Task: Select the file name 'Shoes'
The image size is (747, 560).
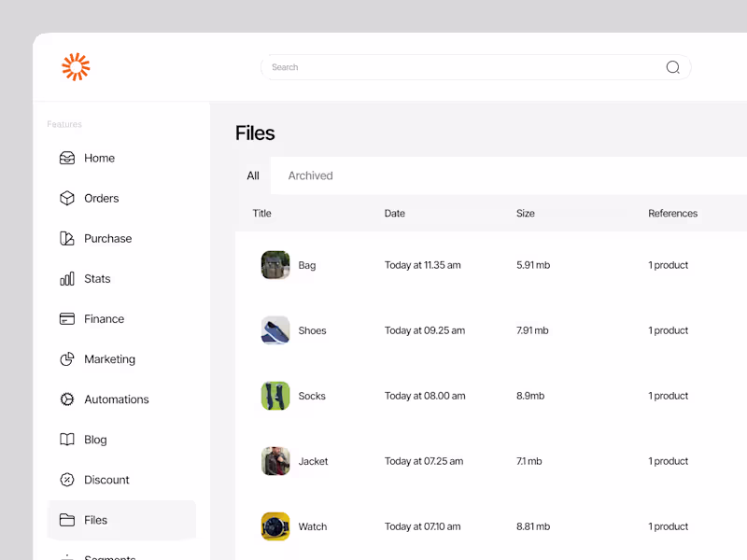Action: pos(312,330)
